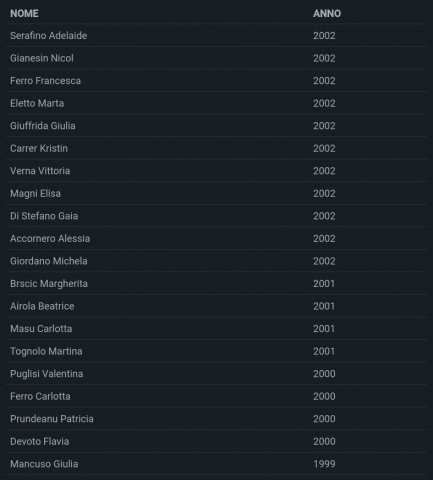Click the NOME column header
Viewport: 433px width, 480px height.
[24, 13]
